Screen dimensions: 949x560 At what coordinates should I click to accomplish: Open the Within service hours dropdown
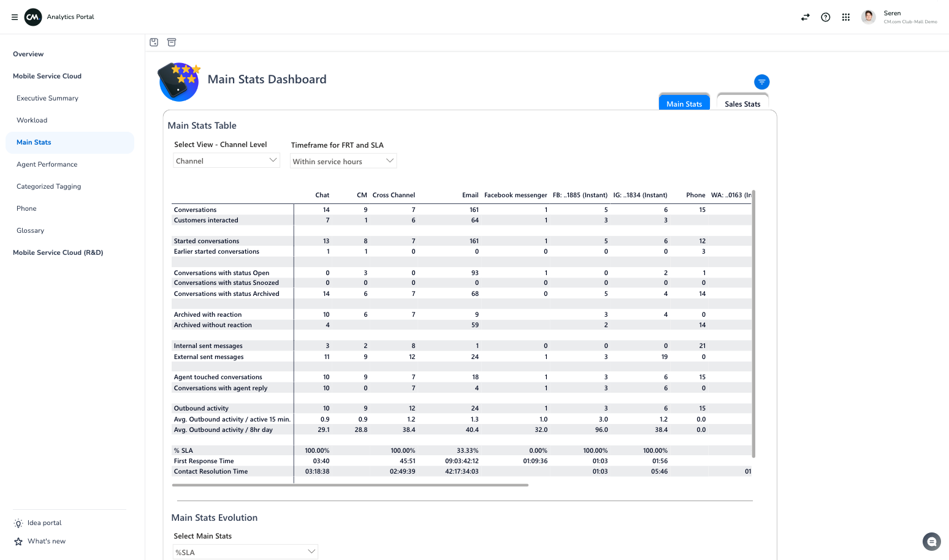pos(343,161)
